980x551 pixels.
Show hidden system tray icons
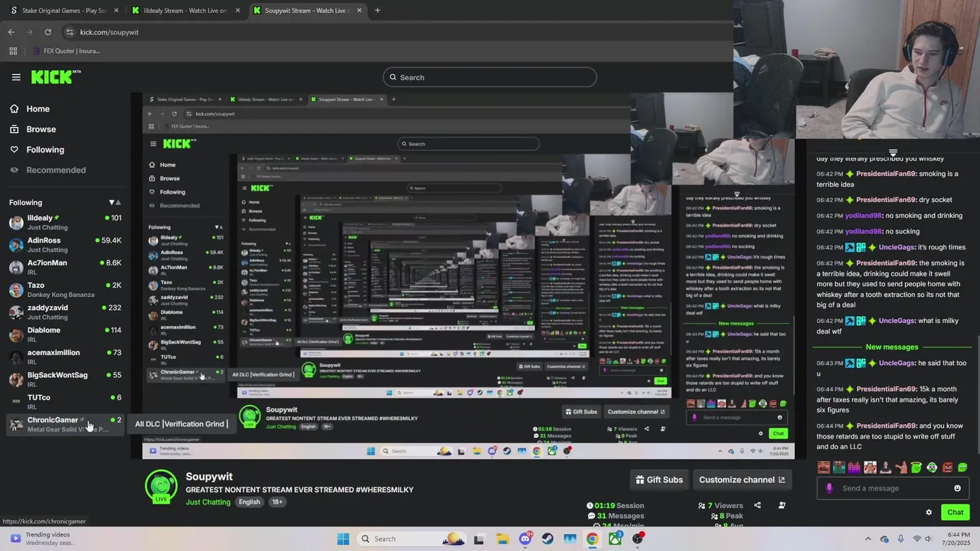point(867,539)
